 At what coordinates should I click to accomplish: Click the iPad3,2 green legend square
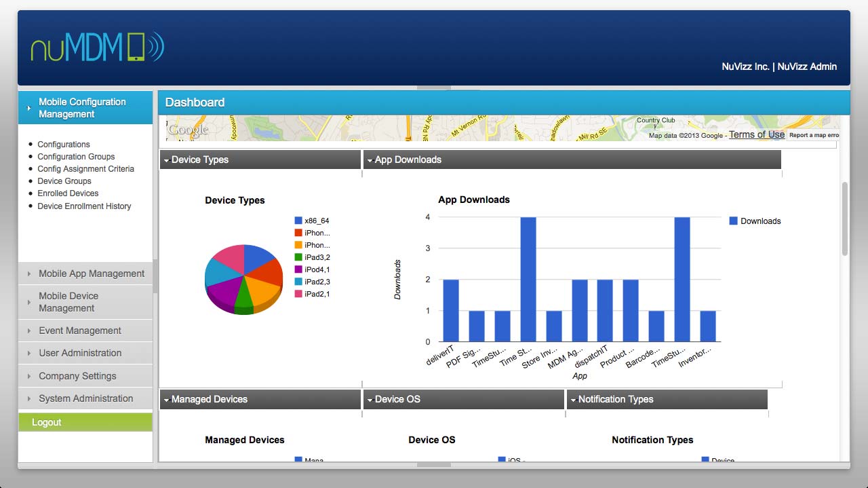pyautogui.click(x=298, y=257)
